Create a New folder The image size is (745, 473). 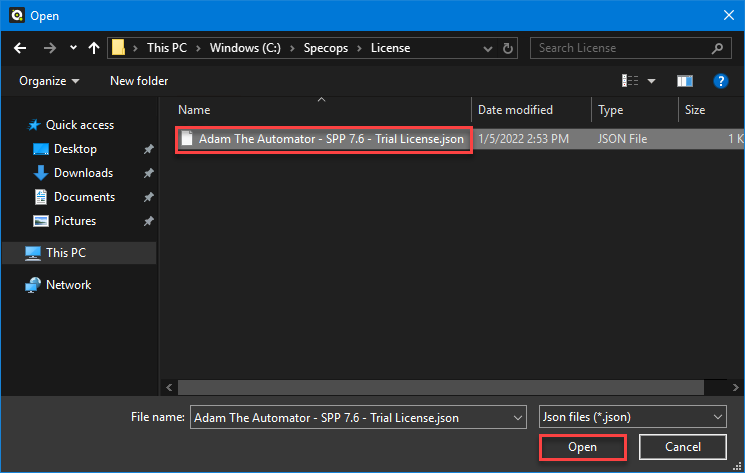[139, 81]
